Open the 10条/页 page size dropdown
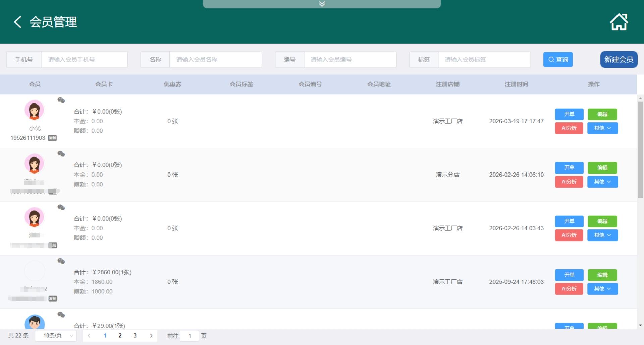644x345 pixels. (x=56, y=336)
